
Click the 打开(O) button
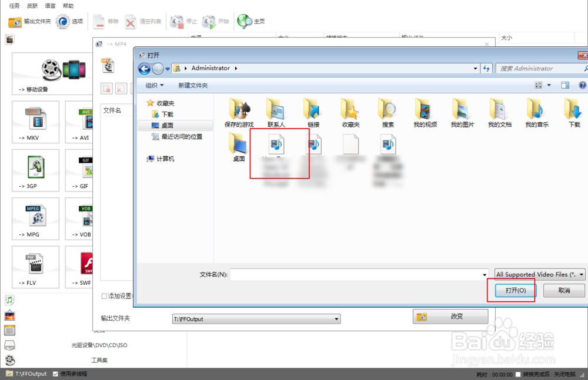pyautogui.click(x=516, y=291)
